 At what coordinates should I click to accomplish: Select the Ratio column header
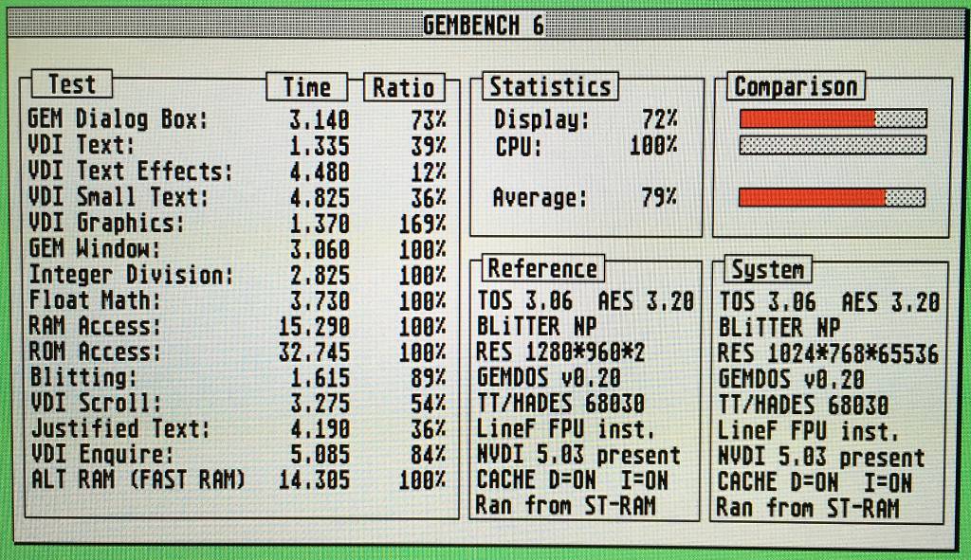coord(404,87)
